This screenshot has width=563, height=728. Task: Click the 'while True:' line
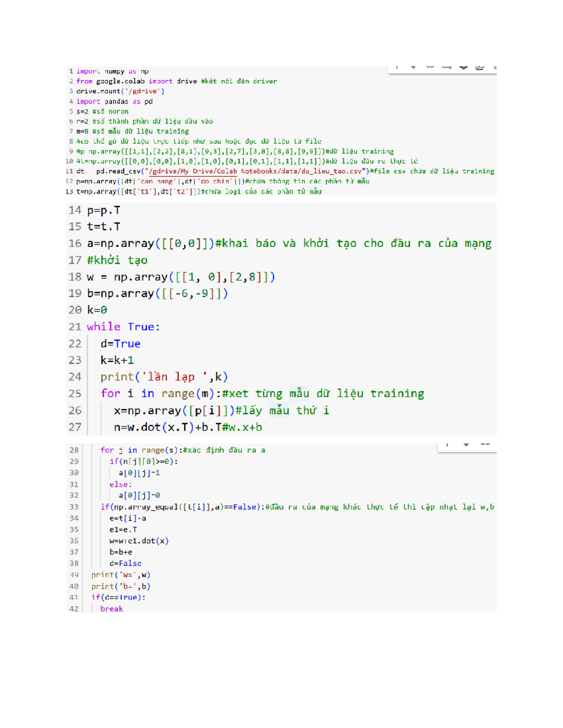click(123, 327)
